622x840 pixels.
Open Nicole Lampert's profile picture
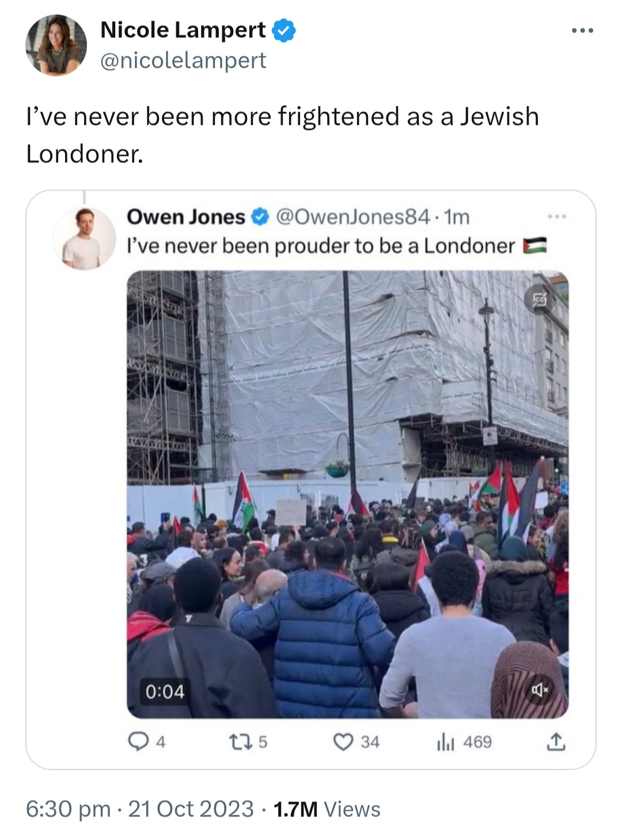(x=56, y=45)
